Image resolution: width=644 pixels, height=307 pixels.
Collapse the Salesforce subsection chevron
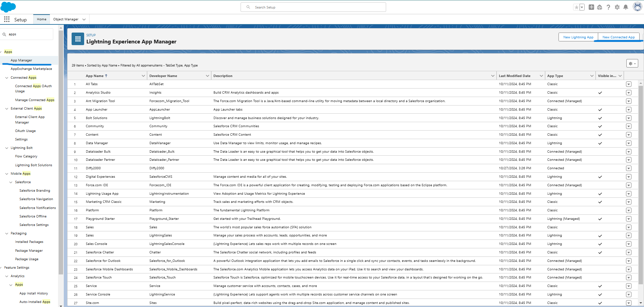(x=11, y=182)
